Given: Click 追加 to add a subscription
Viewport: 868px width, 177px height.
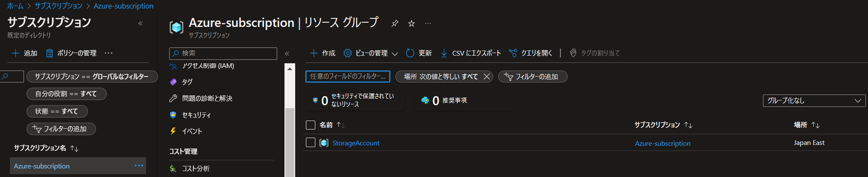Looking at the screenshot, I should pyautogui.click(x=24, y=53).
